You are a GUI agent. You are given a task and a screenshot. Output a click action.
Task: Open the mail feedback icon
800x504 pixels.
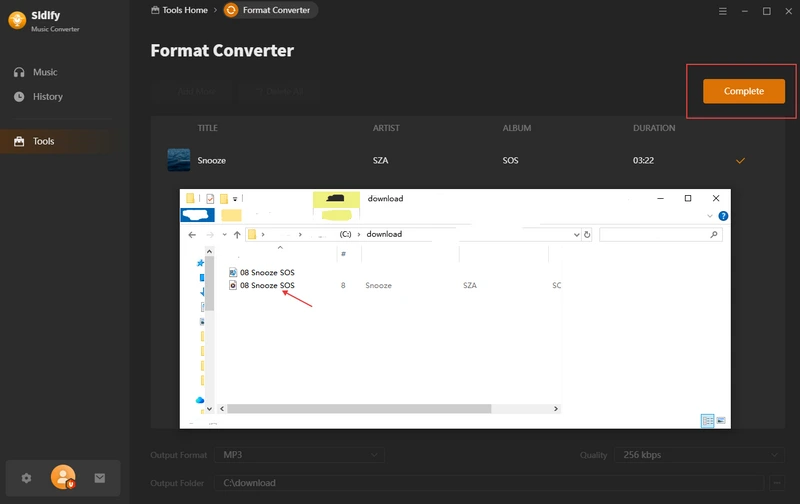coord(100,478)
